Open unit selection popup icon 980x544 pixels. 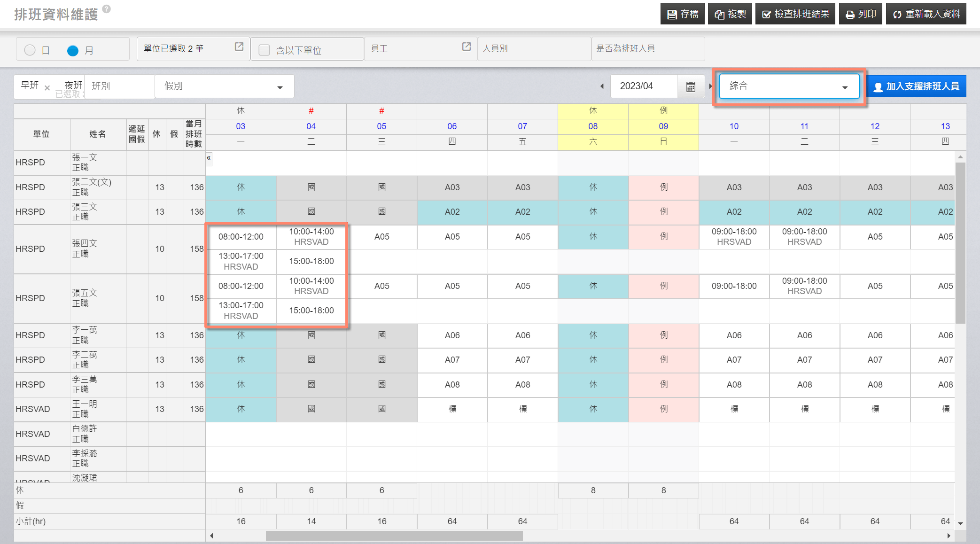click(x=239, y=47)
